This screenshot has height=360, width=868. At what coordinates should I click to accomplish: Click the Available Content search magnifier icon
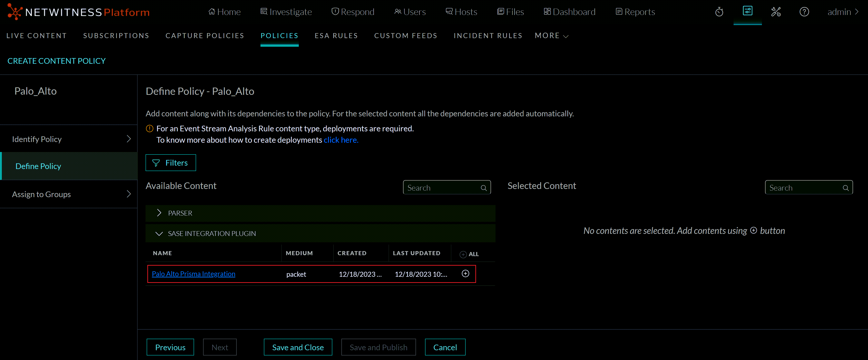(x=484, y=188)
